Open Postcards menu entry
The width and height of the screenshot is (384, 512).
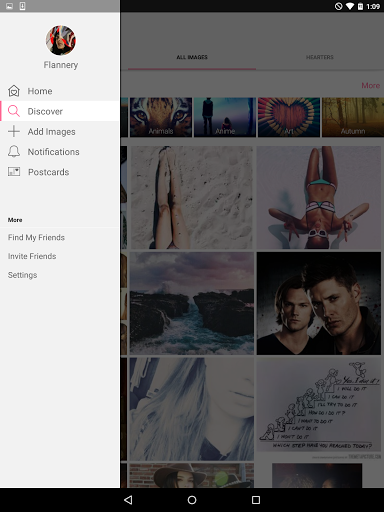60,172
